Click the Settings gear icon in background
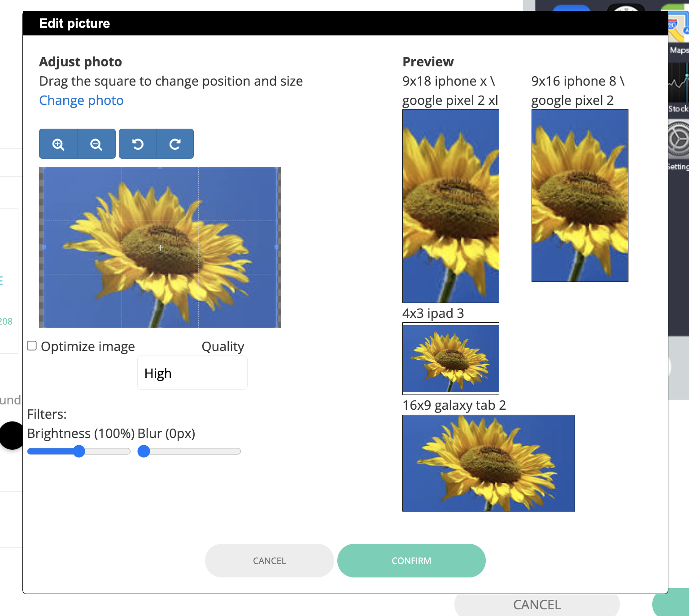 (678, 140)
